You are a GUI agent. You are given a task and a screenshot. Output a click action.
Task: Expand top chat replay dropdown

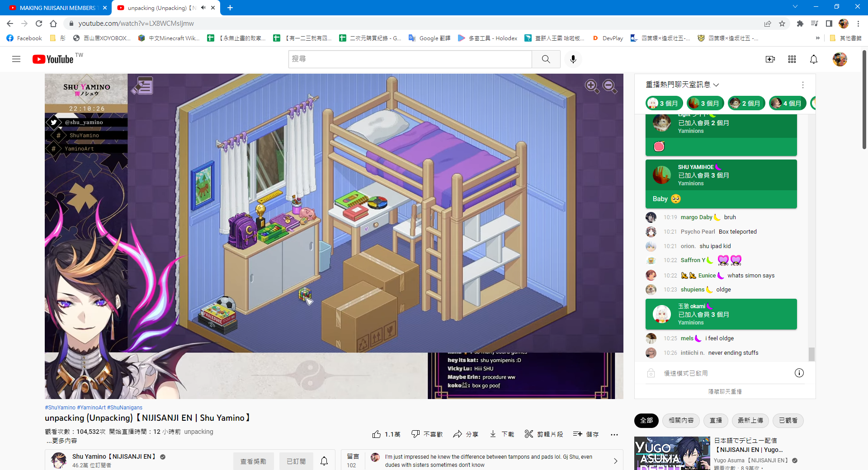[682, 85]
